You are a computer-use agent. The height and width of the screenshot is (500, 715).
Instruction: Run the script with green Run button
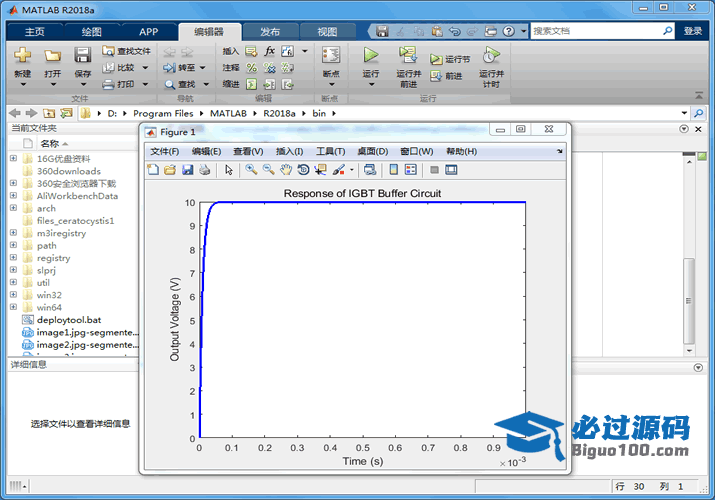point(371,55)
